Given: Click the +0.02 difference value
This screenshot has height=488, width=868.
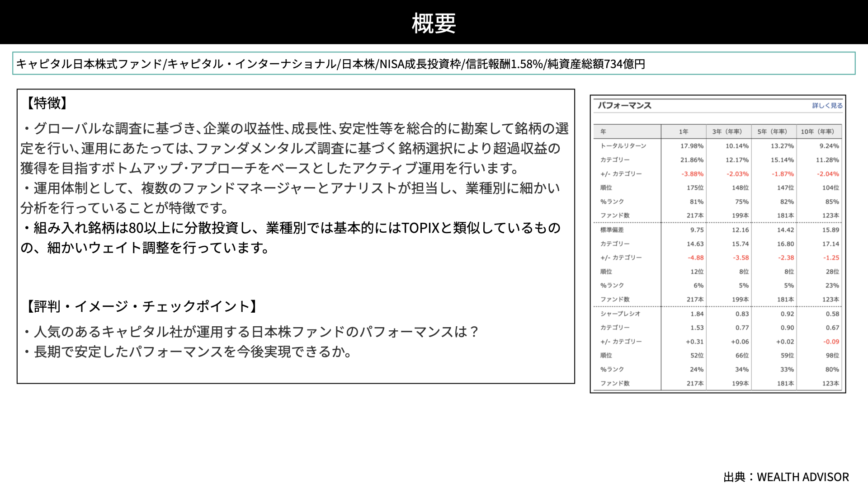Looking at the screenshot, I should pos(785,342).
